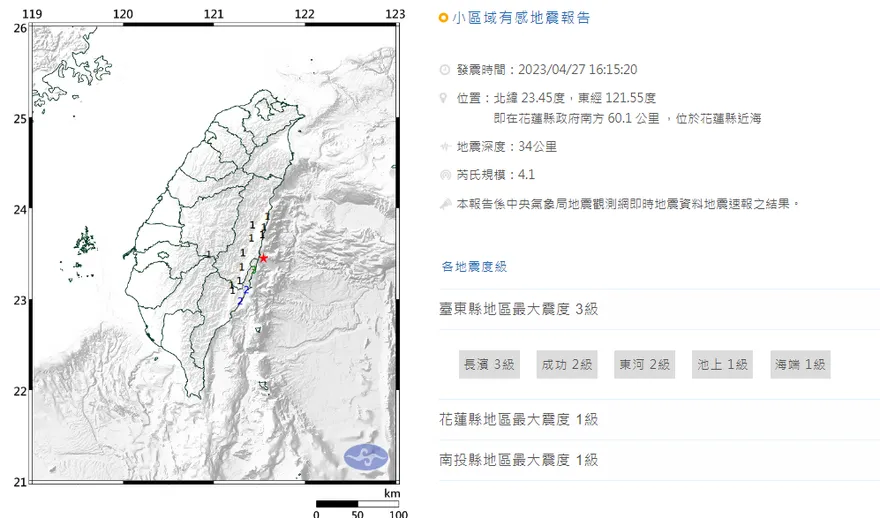Click the magnitude ripple icon beside 芮氏規模
This screenshot has width=880, height=518.
[x=444, y=175]
